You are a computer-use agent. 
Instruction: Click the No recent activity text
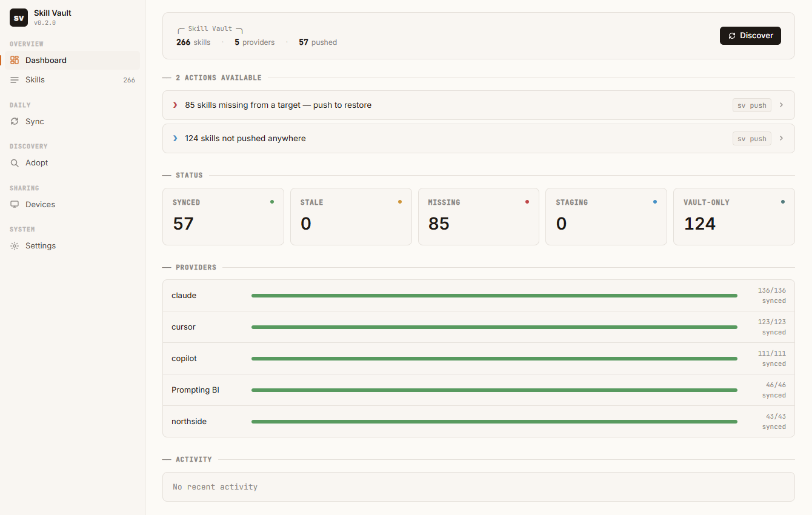[215, 487]
